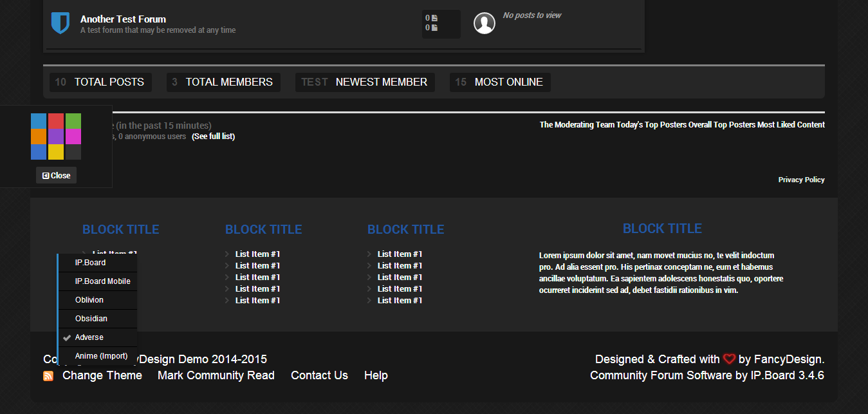Pick the green color swatch
The width and height of the screenshot is (868, 414).
[73, 120]
